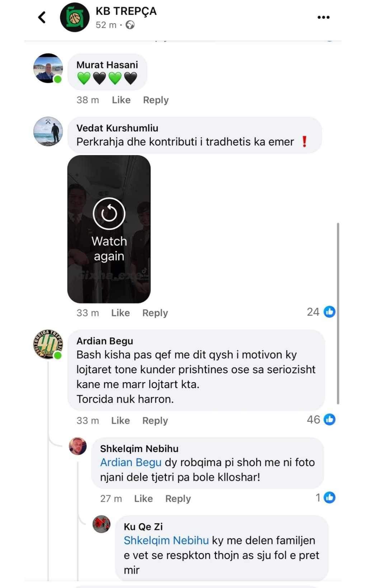Open Vedat Kurshumliu's profile picture
Viewport: 367px width, 588px height.
(x=48, y=131)
